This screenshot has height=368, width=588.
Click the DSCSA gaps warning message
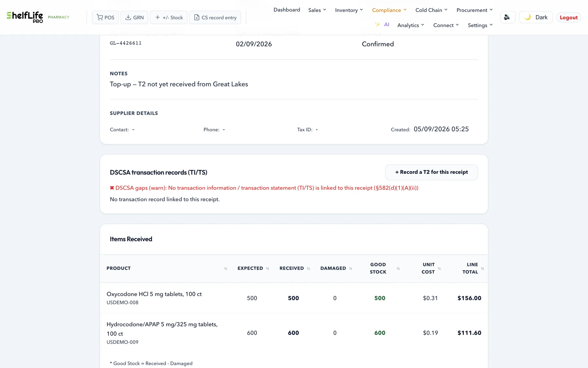pyautogui.click(x=264, y=188)
